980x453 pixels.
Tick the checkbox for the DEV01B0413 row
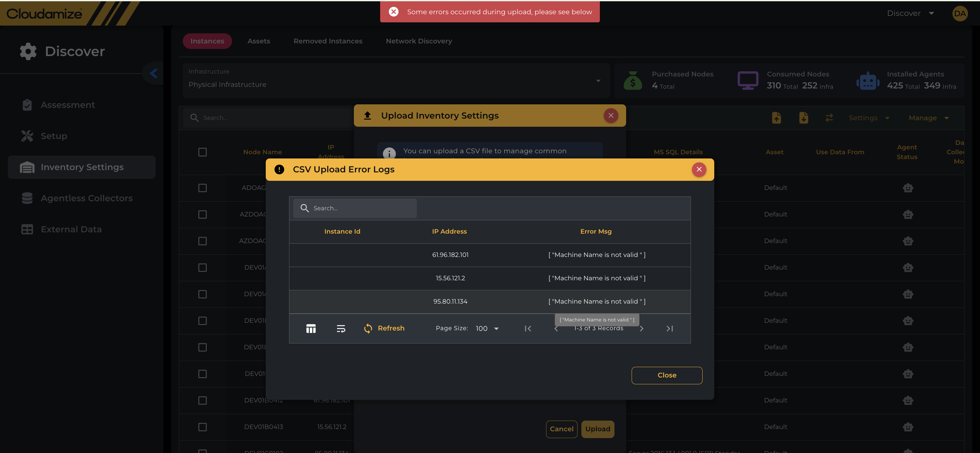coord(203,427)
